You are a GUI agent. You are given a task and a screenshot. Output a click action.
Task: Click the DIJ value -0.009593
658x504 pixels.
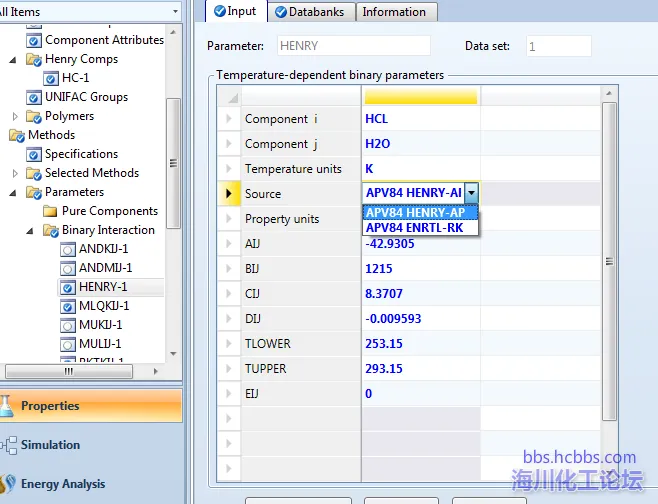421,319
